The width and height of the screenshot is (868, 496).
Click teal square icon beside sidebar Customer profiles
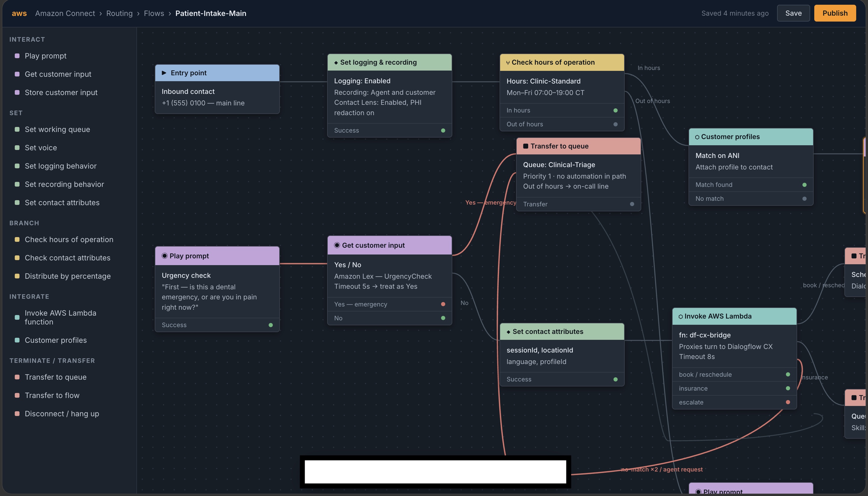tap(17, 340)
